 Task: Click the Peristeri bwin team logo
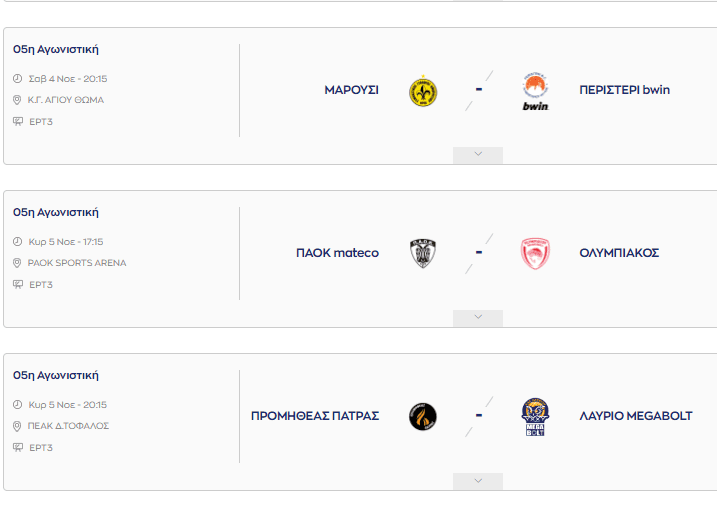pos(535,91)
